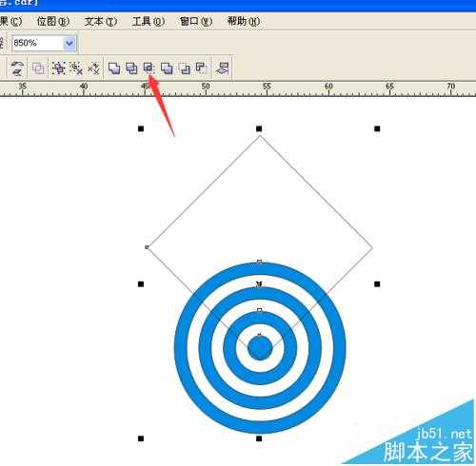Open the 窗口(W) menu
The width and height of the screenshot is (476, 466).
tap(196, 21)
